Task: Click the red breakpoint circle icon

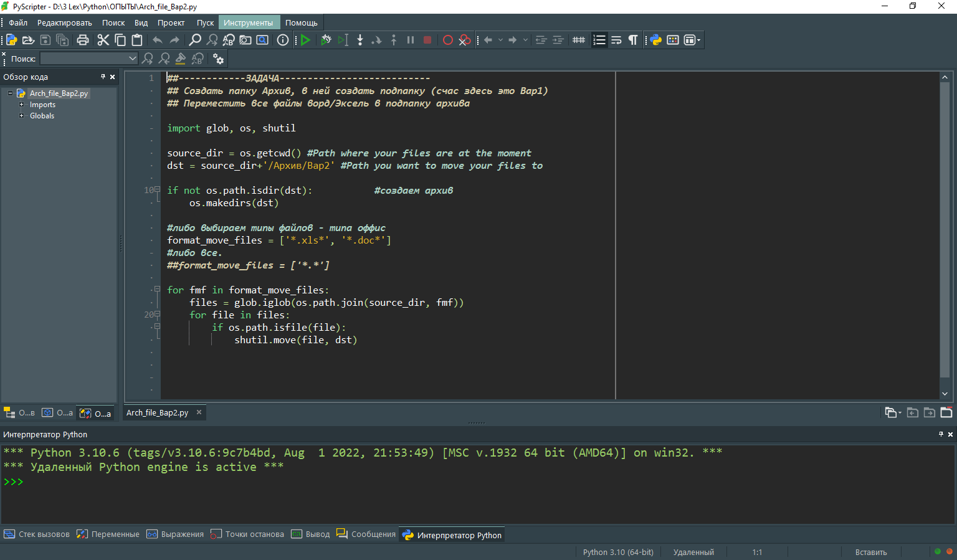Action: coord(447,40)
